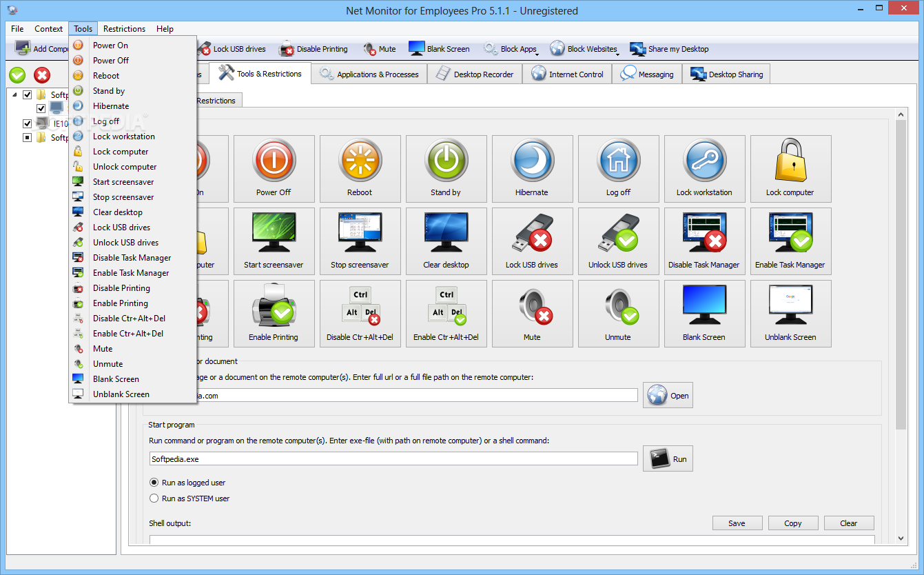Click Lock USB drives in top toolbar
This screenshot has height=575, width=924.
tap(232, 49)
